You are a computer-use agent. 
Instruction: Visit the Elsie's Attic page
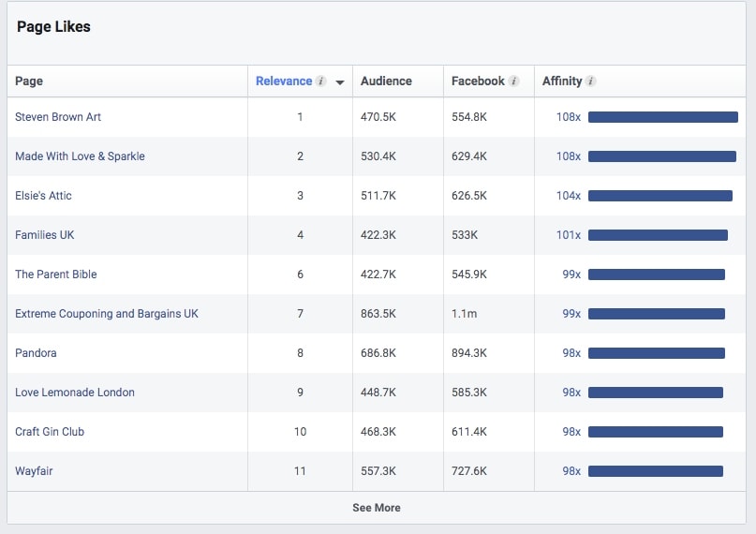[43, 196]
